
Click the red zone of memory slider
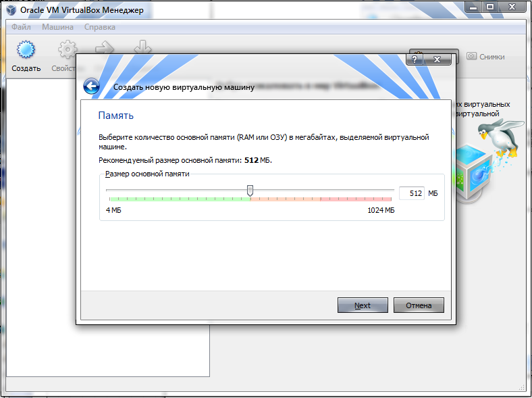coord(356,199)
